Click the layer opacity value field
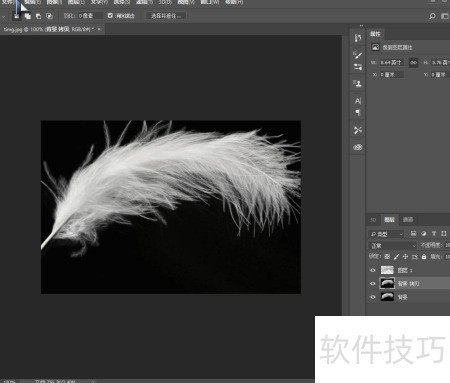This screenshot has width=450, height=383. coord(447,245)
